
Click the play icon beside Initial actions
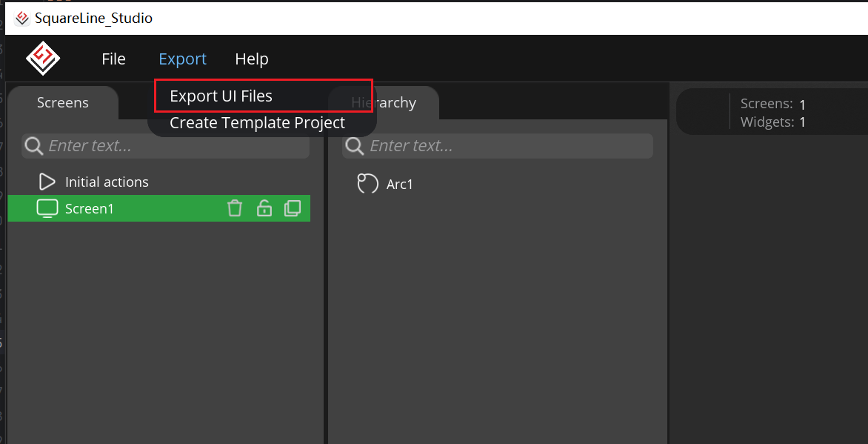(47, 182)
